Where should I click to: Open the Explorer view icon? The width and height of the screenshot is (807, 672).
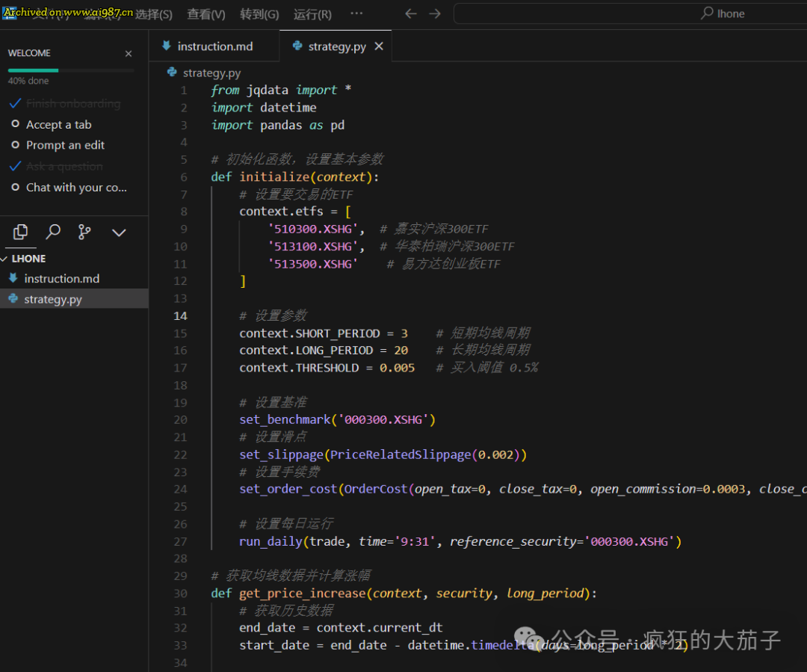pyautogui.click(x=21, y=232)
